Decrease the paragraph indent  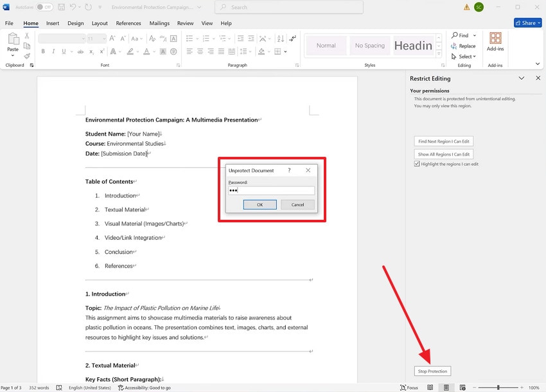(240, 39)
